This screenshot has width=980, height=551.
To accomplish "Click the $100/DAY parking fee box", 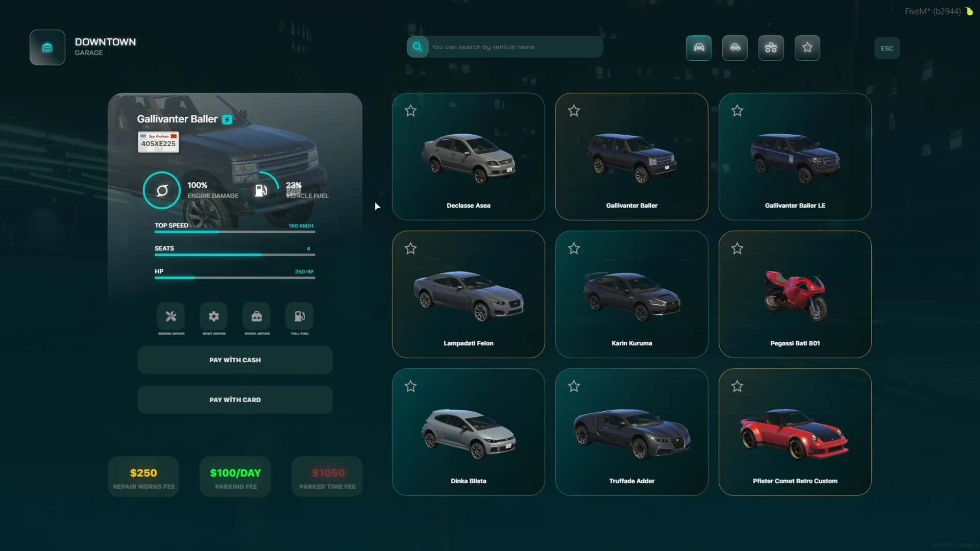I will [x=235, y=477].
